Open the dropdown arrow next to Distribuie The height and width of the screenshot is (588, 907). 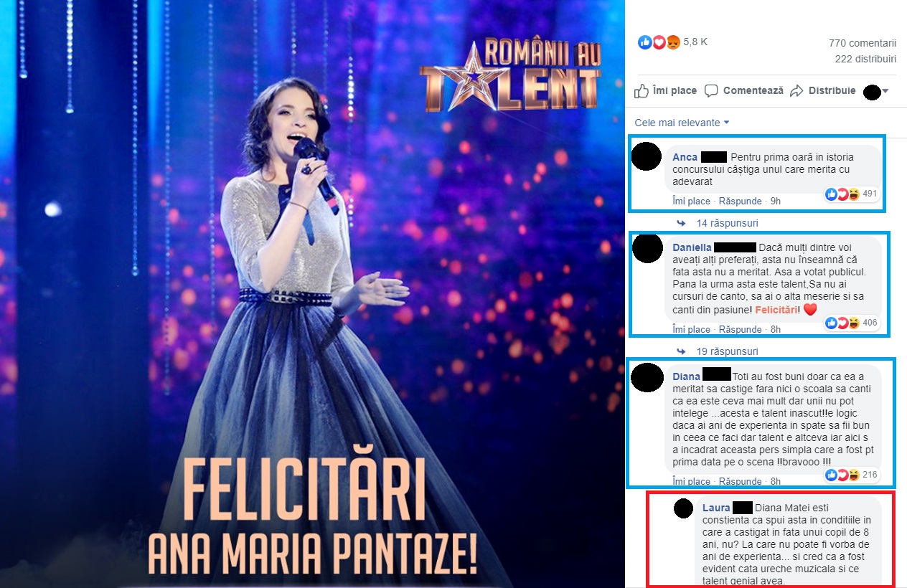885,91
